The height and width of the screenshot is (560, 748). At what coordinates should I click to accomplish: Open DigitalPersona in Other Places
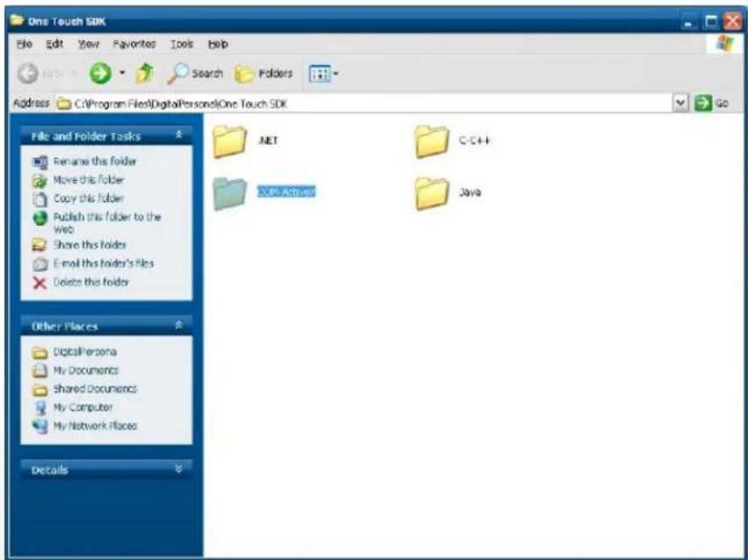[x=85, y=352]
